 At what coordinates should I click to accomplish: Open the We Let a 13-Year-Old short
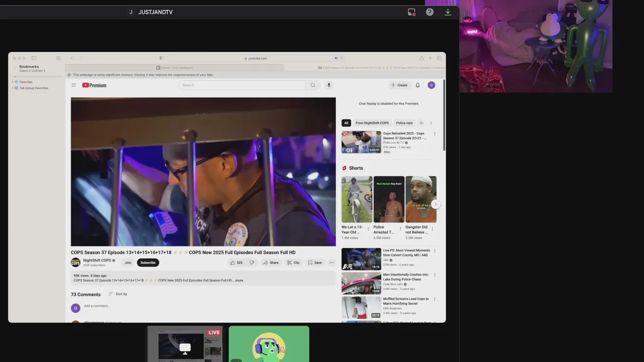357,199
